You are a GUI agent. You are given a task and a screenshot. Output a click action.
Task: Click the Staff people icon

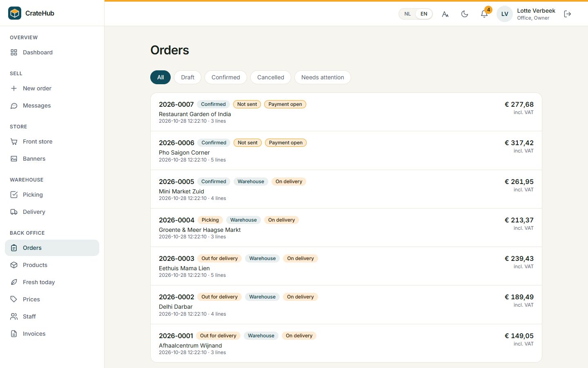click(14, 316)
